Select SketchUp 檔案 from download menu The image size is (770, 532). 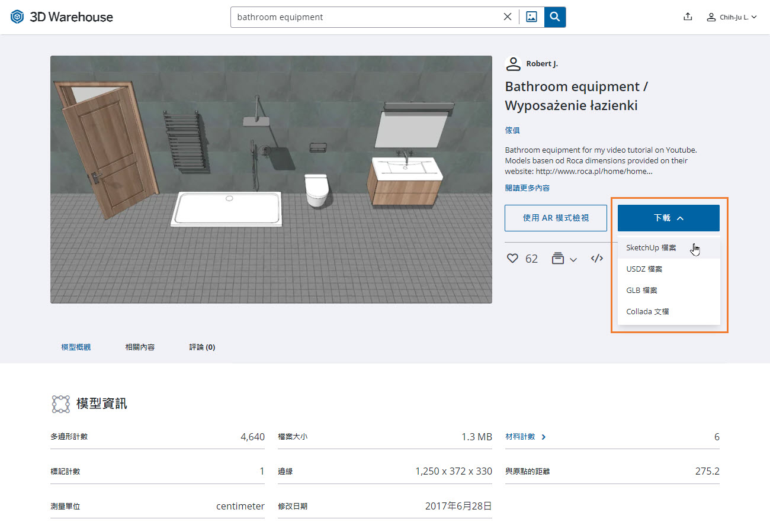click(669, 248)
